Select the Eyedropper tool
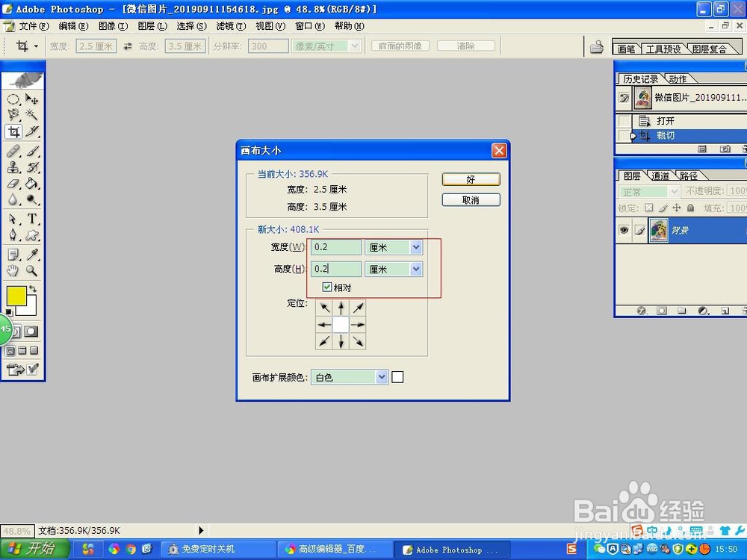 click(31, 255)
